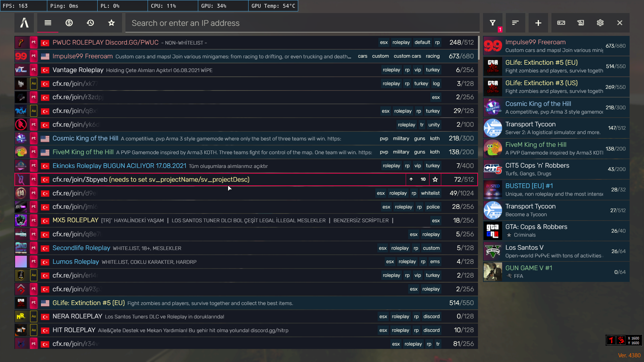The image size is (644, 362).
Task: Click the 'whitelist' tag on d9e server
Action: (430, 193)
